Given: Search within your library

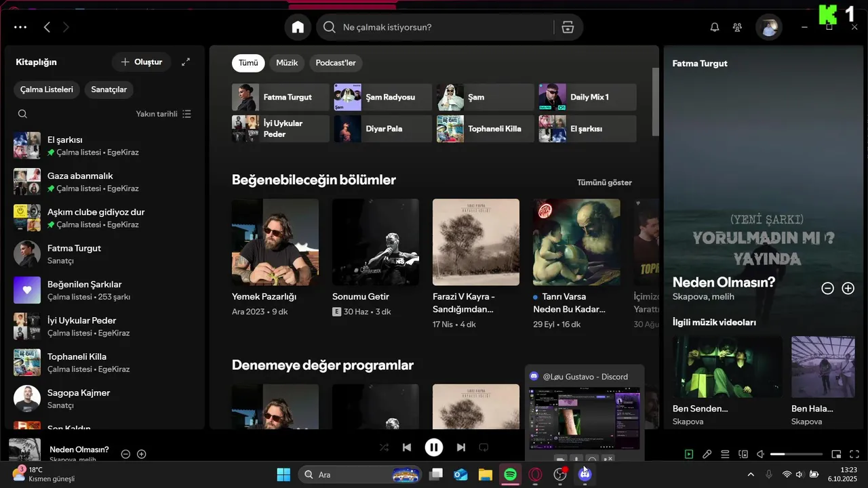Looking at the screenshot, I should pyautogui.click(x=22, y=114).
